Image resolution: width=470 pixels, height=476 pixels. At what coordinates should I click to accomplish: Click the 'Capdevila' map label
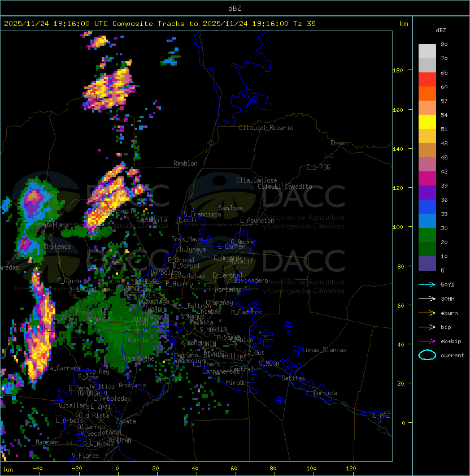[151, 220]
